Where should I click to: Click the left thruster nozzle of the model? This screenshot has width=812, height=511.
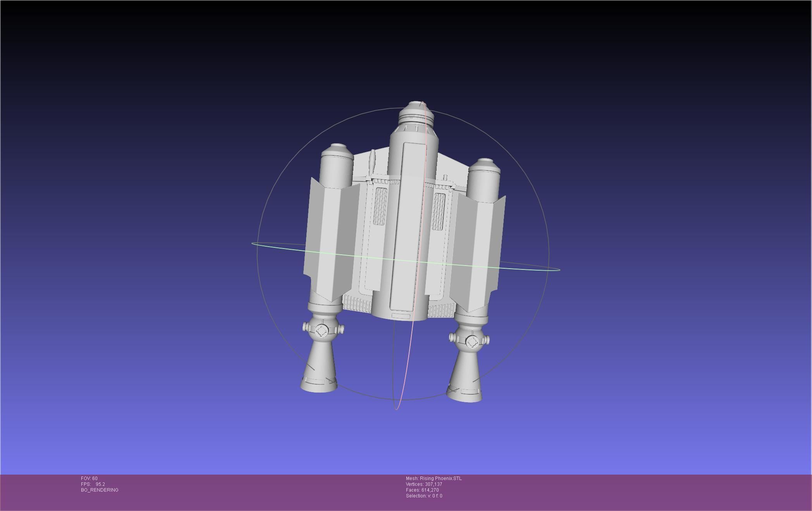coord(319,368)
